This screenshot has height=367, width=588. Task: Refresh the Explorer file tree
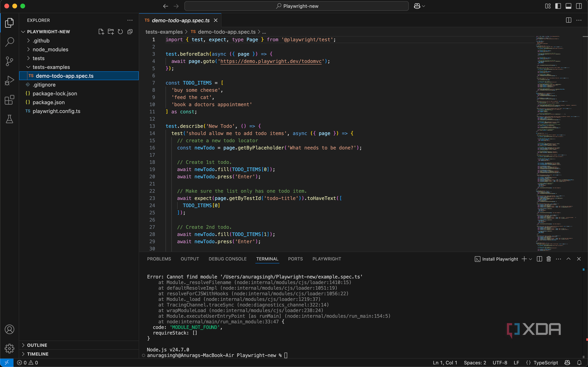120,32
